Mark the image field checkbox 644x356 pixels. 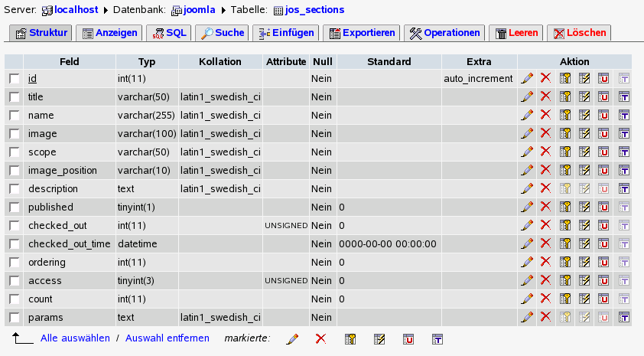tap(15, 134)
